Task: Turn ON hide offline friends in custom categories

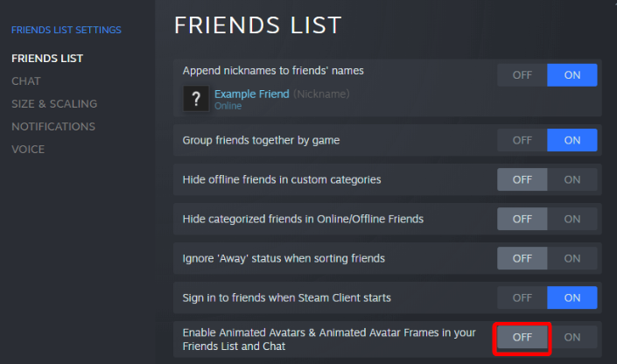Action: click(572, 179)
